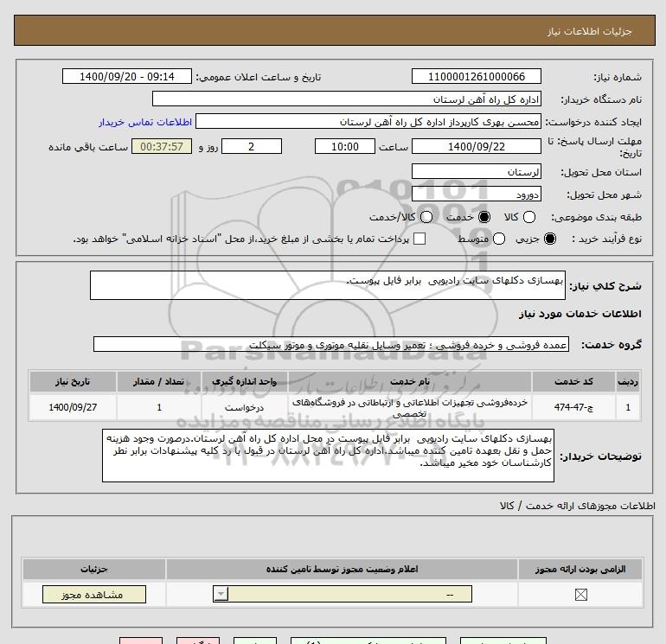This screenshot has height=644, width=666.
Task: Click the need date cell 1400/09/27
Action: [x=73, y=407]
